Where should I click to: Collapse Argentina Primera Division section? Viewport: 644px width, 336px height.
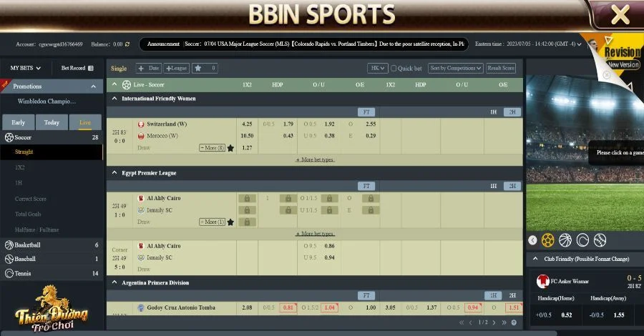coord(114,282)
